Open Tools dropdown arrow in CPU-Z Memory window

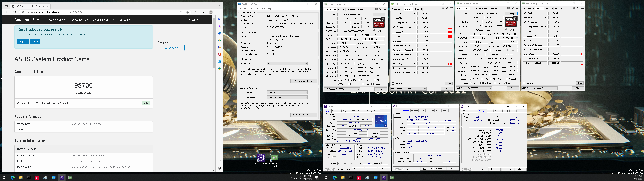pyautogui.click(x=499, y=169)
